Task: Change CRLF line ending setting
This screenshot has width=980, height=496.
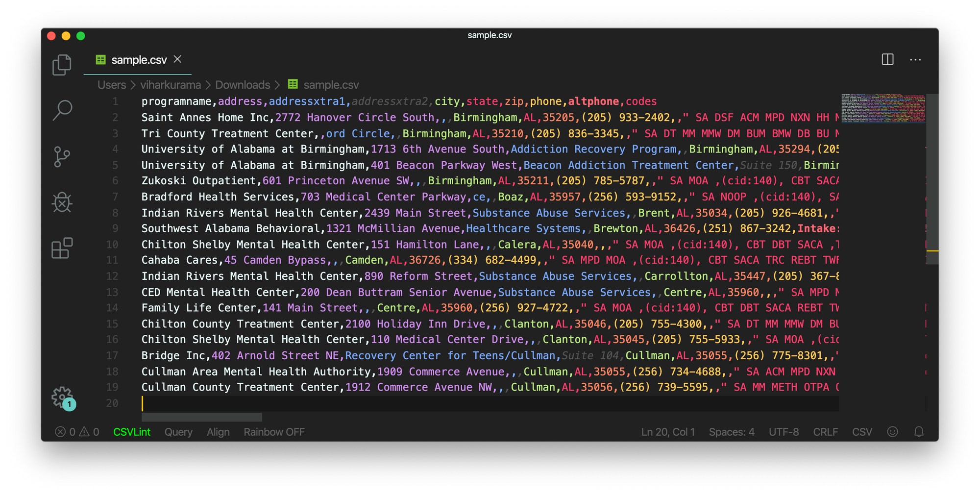Action: point(825,432)
